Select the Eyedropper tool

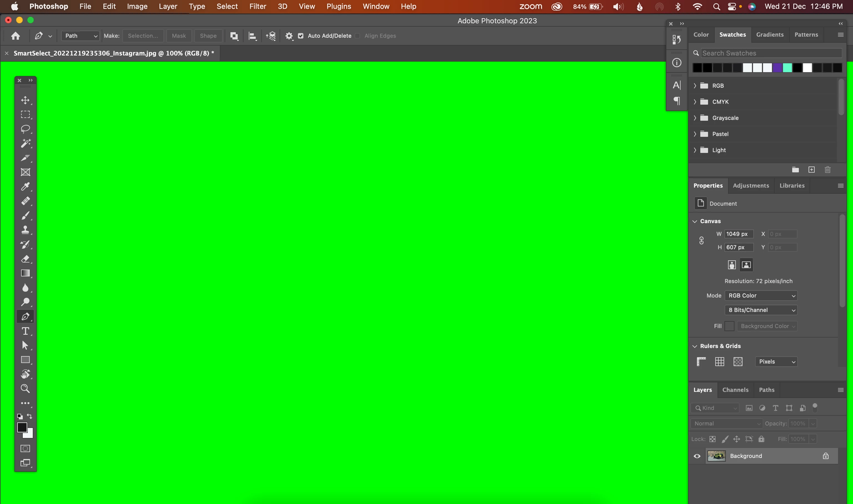click(x=26, y=187)
